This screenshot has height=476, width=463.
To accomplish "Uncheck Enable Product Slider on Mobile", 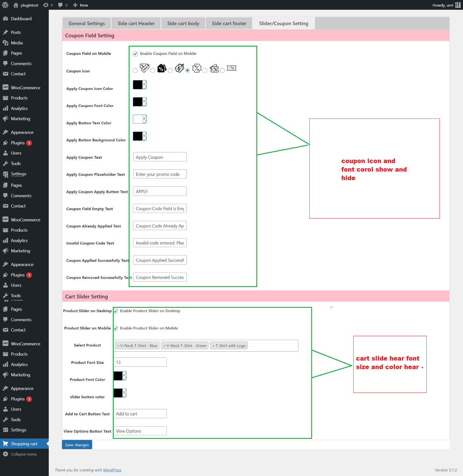I will 116,329.
